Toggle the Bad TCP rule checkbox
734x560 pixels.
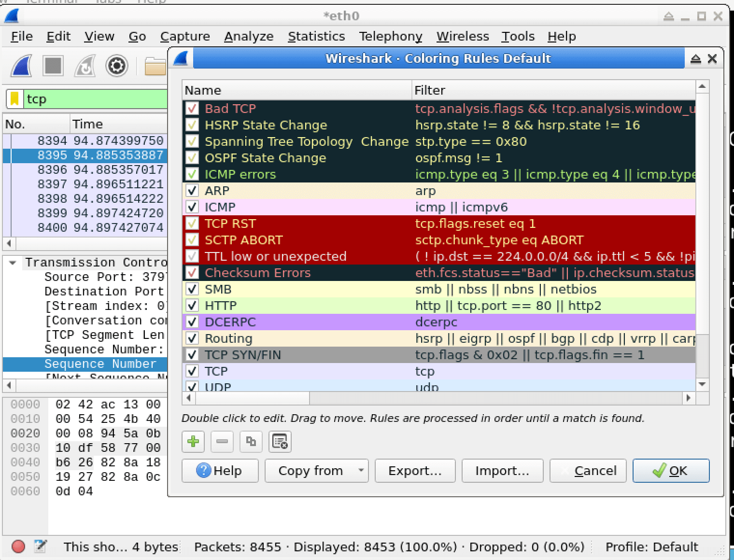pos(192,109)
